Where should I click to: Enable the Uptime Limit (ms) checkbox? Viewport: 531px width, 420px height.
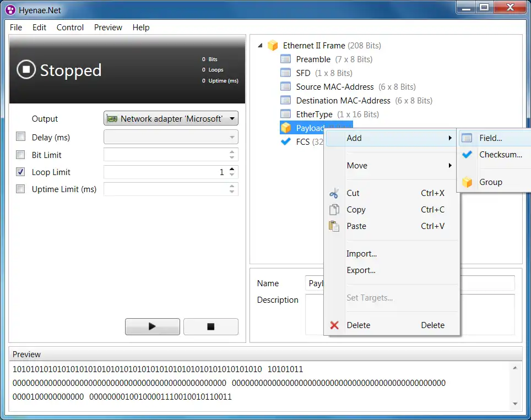(x=21, y=189)
